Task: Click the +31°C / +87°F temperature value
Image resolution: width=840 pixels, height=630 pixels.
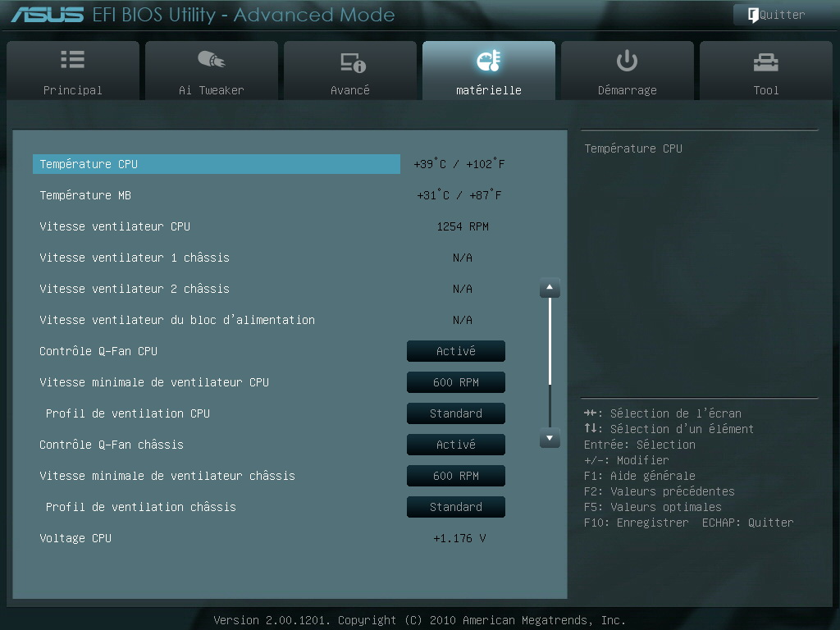Action: tap(459, 194)
